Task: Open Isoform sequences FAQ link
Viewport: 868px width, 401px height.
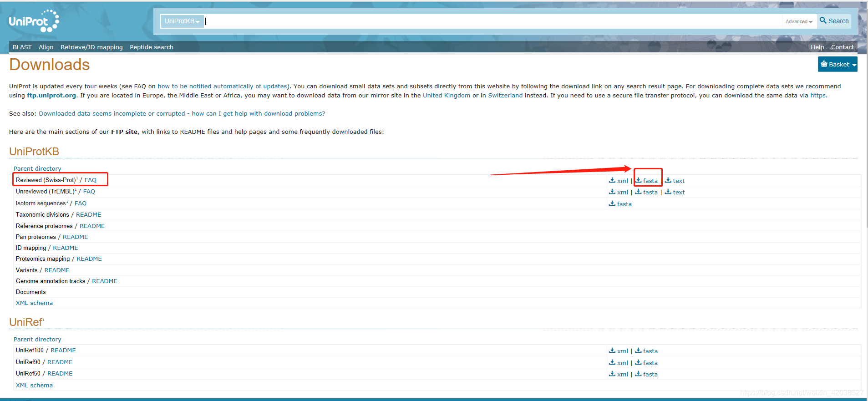Action: [x=81, y=203]
